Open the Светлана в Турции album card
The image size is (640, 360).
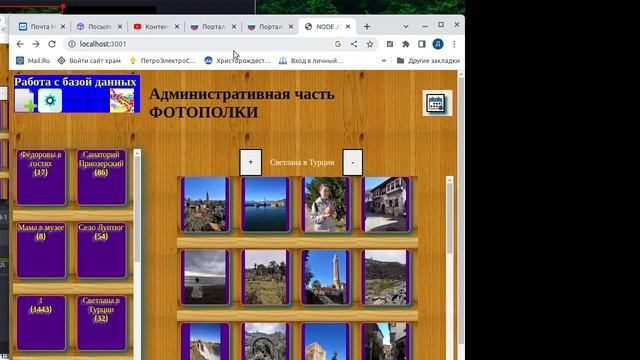101,323
